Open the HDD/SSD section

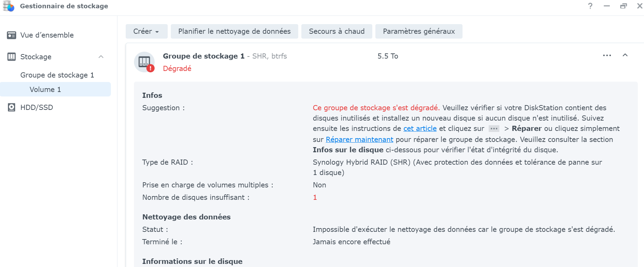click(37, 107)
